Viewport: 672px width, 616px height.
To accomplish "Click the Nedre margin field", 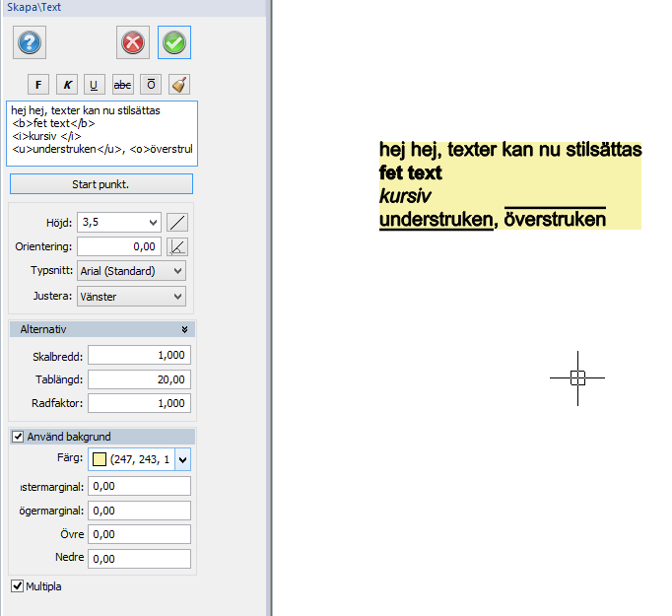I will [x=139, y=559].
